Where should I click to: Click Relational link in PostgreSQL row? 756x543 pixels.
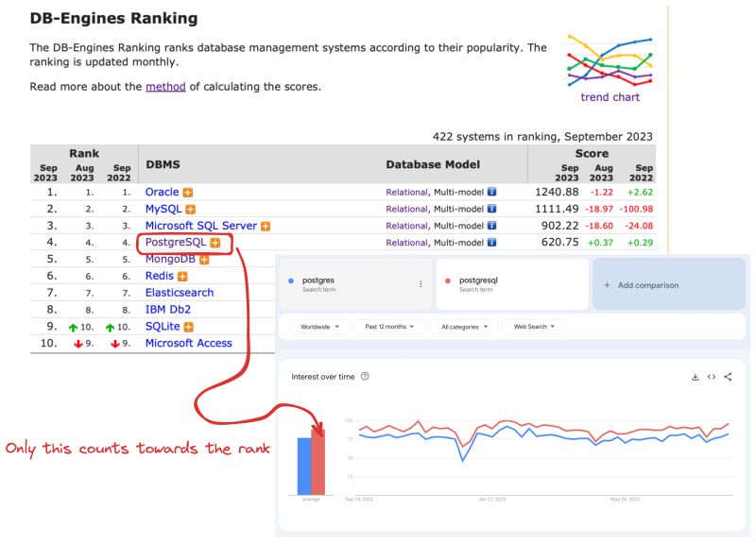point(406,243)
